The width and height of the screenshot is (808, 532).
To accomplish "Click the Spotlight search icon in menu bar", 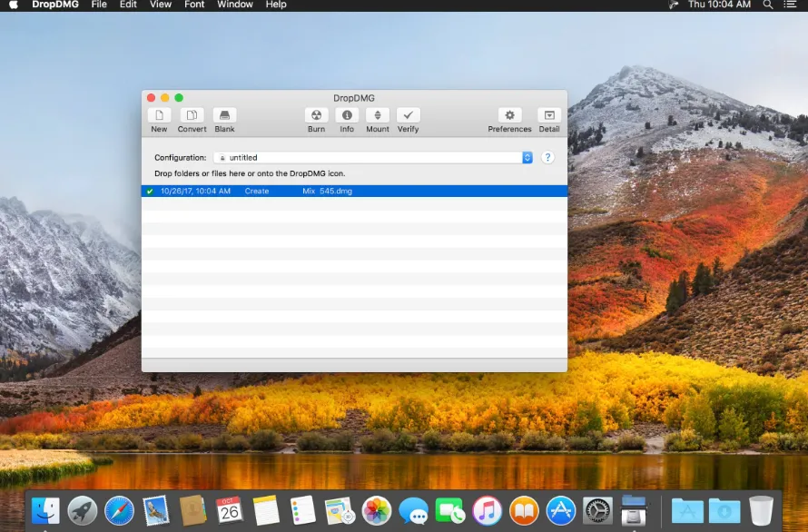I will coord(768,5).
